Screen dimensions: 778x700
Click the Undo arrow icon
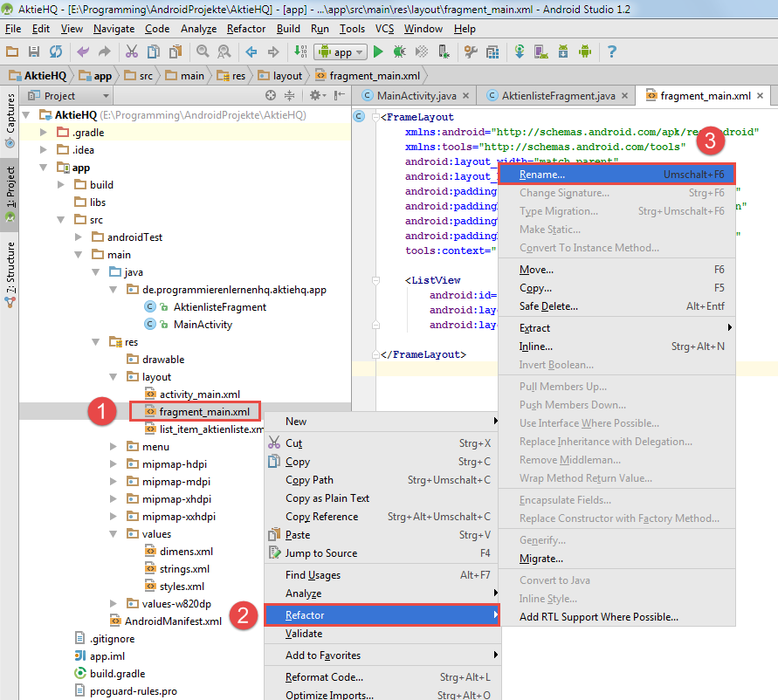click(x=83, y=51)
